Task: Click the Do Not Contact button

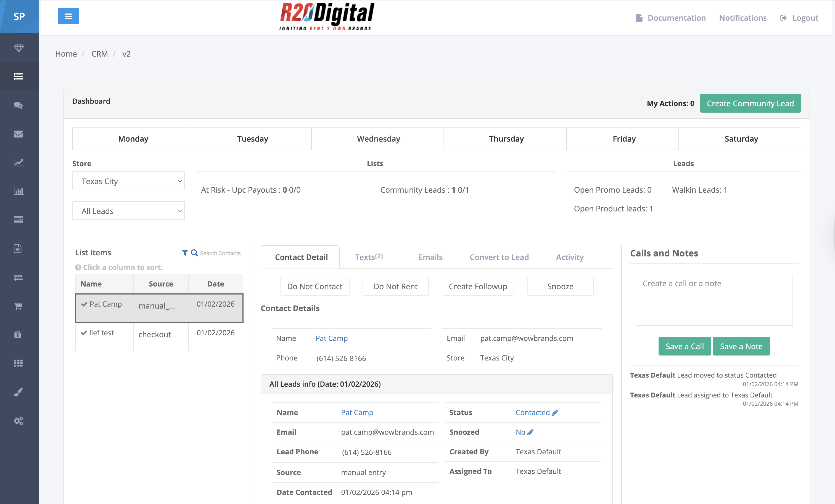Action: (315, 287)
